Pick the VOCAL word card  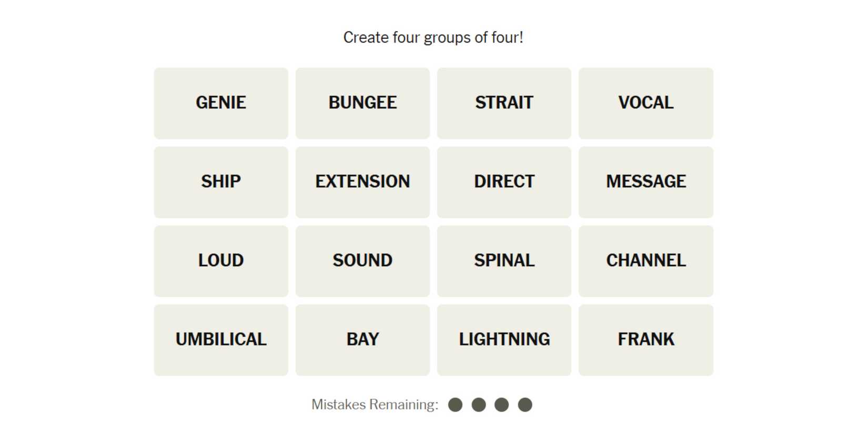tap(645, 103)
